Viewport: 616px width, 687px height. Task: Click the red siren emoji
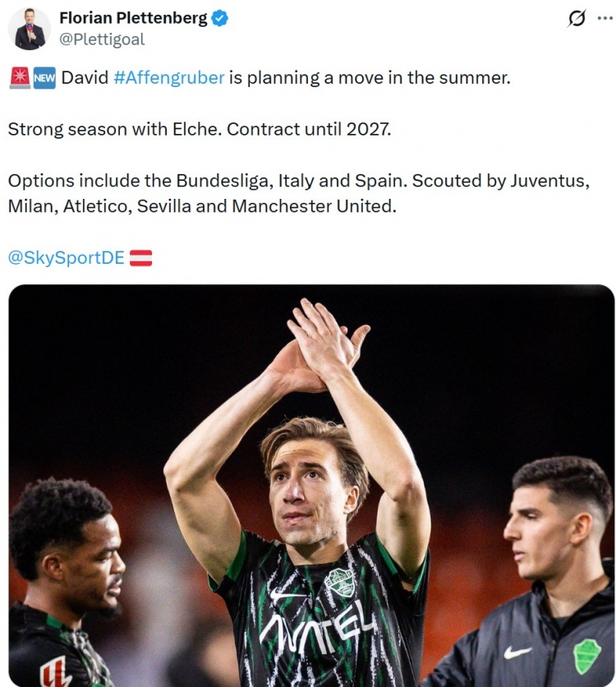point(20,78)
